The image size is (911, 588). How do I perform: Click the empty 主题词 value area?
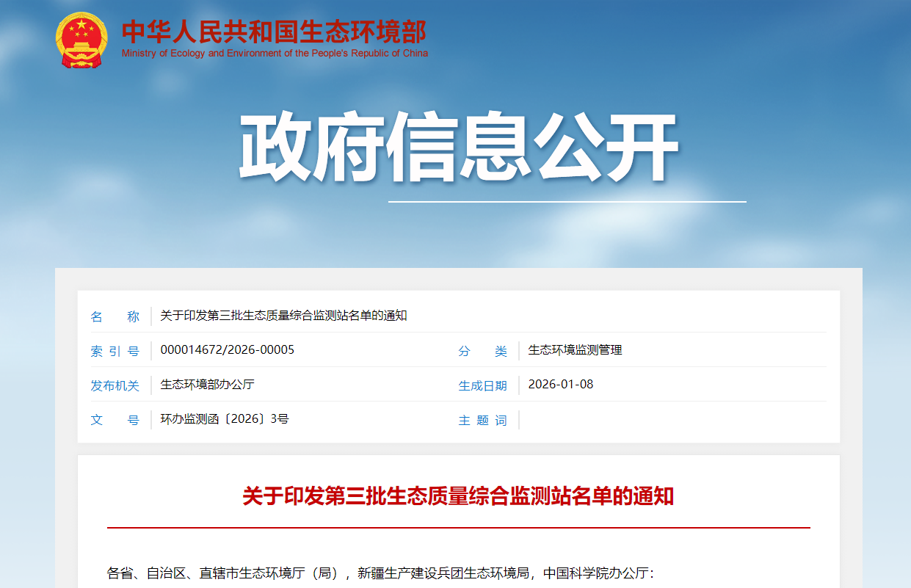click(661, 420)
